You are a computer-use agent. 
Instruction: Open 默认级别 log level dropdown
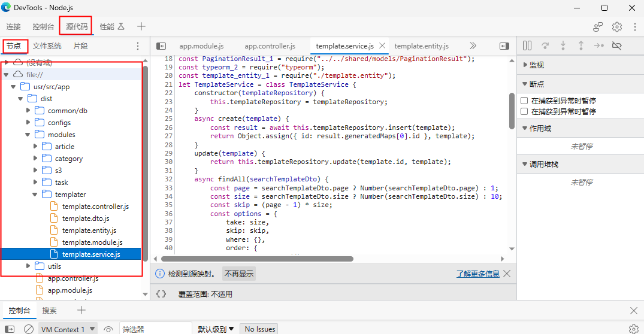pos(216,329)
